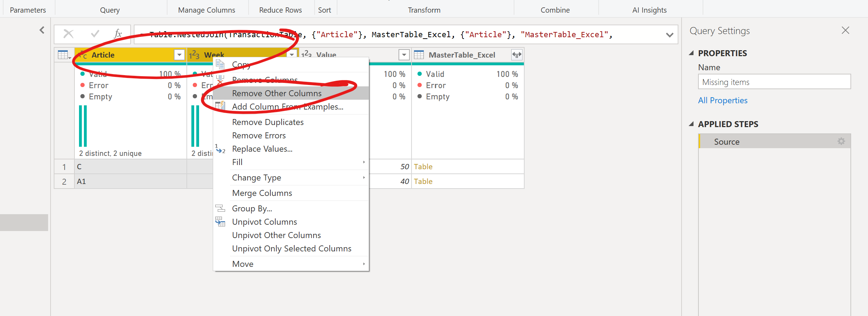
Task: Collapse the PROPERTIES section
Action: (691, 53)
